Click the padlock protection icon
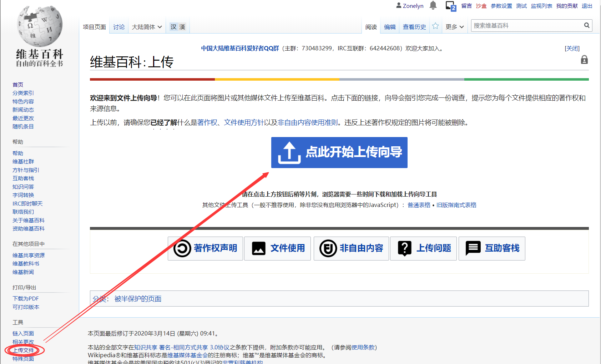The image size is (601, 364). tap(584, 60)
